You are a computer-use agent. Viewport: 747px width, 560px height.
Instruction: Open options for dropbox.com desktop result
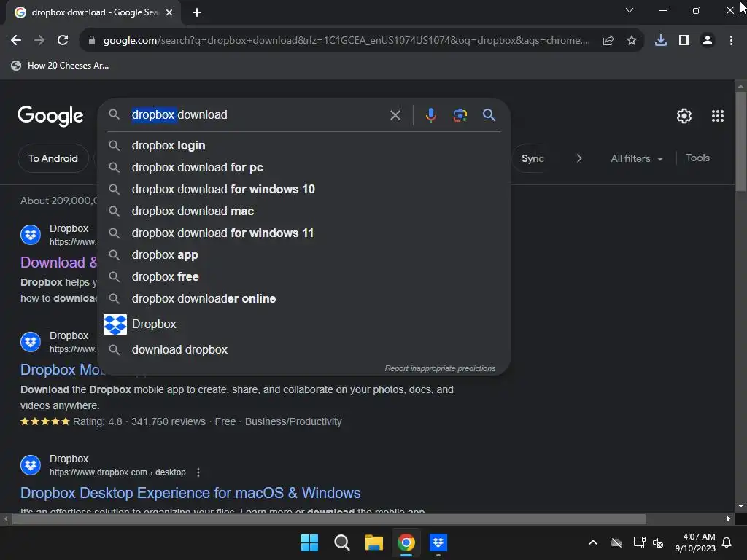pos(198,472)
